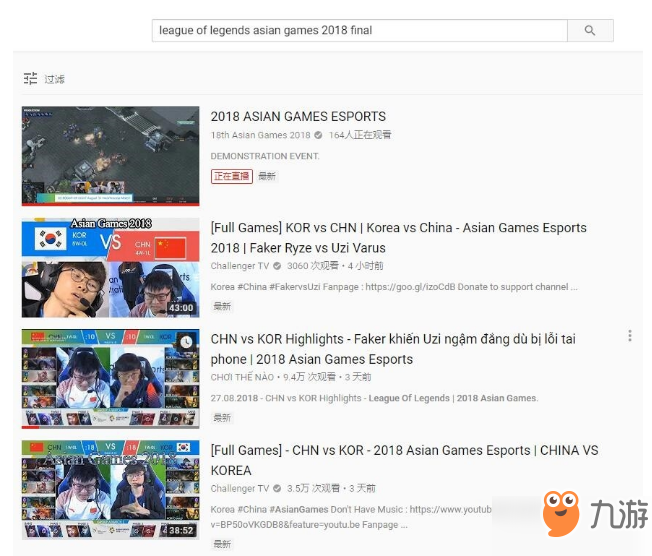Open the 2018 ASIAN GAMES ESPORTS live video title
The width and height of the screenshot is (652, 556).
[298, 116]
